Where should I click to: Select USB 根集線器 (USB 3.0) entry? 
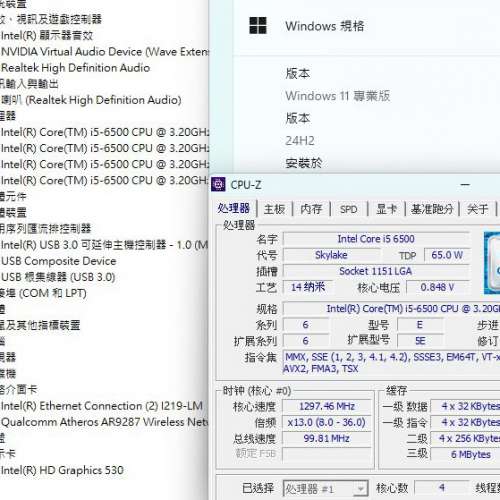(58, 277)
